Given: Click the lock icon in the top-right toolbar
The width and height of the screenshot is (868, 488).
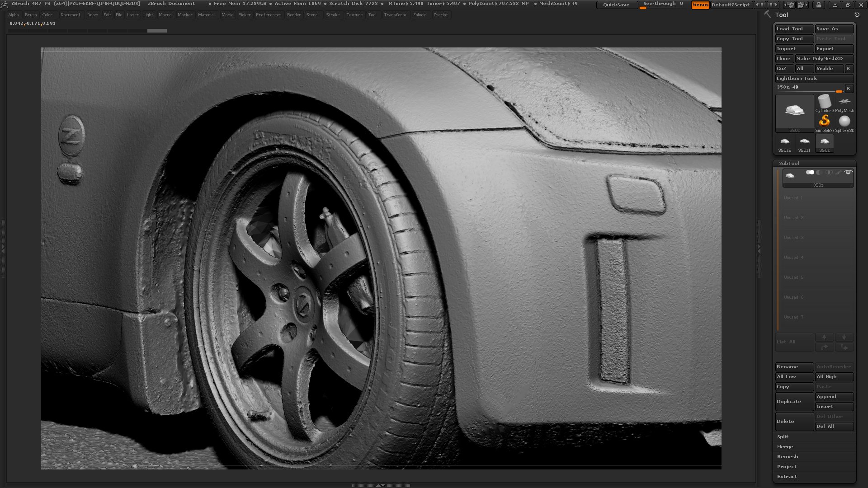Looking at the screenshot, I should click(x=818, y=5).
